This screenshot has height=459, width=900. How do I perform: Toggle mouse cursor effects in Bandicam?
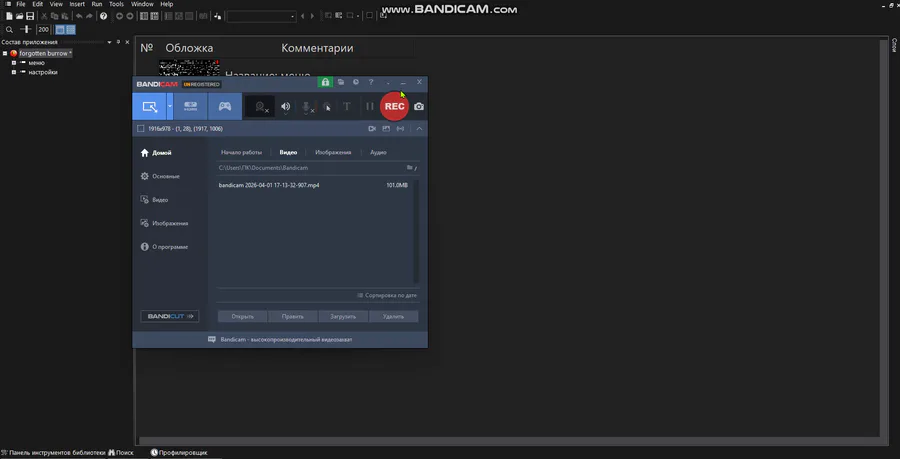(327, 106)
